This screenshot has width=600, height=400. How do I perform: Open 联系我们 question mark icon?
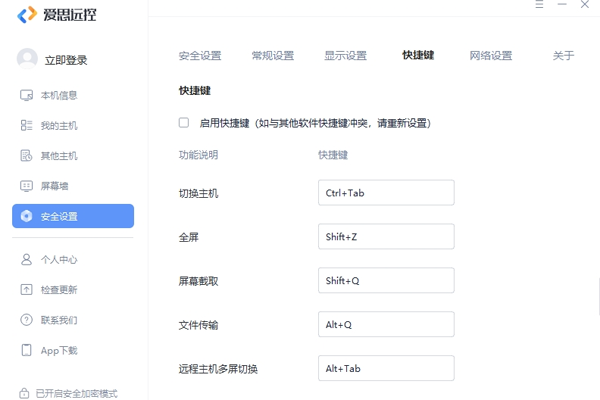(x=27, y=320)
